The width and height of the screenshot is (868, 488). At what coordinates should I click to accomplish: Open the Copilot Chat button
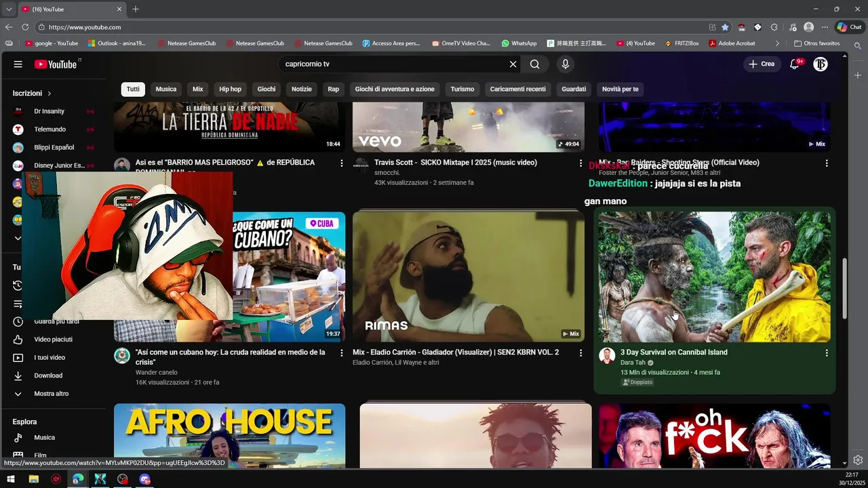850,27
